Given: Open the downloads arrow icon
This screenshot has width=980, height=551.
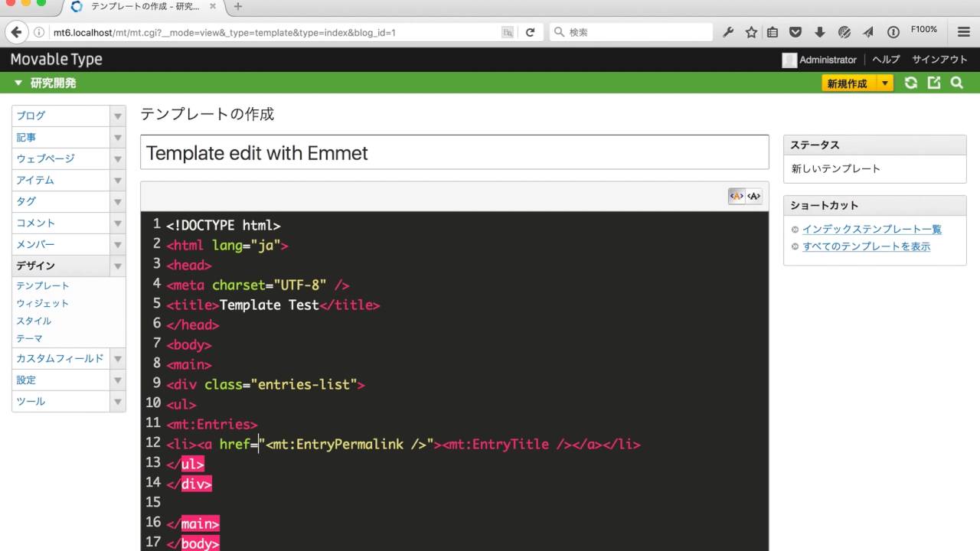Looking at the screenshot, I should pyautogui.click(x=819, y=32).
